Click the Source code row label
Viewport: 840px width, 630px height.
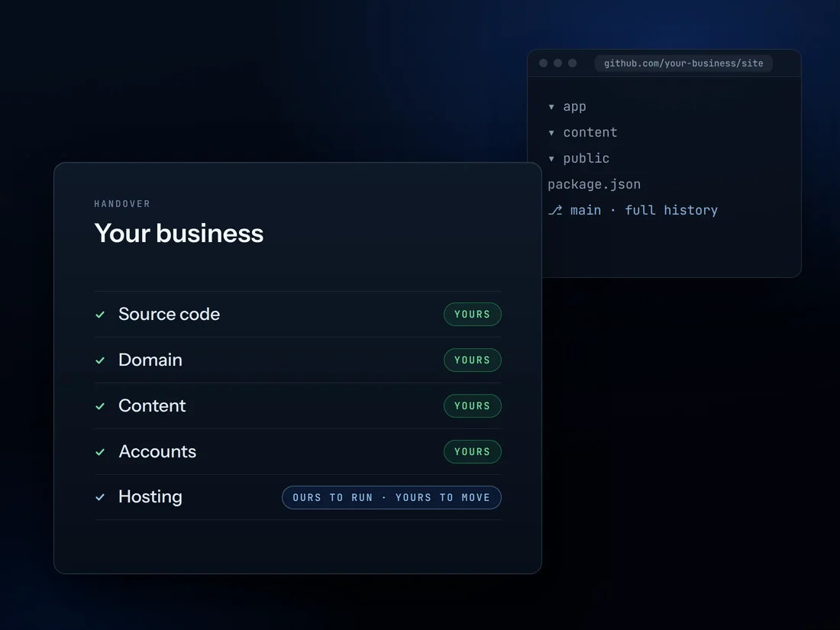click(x=170, y=314)
